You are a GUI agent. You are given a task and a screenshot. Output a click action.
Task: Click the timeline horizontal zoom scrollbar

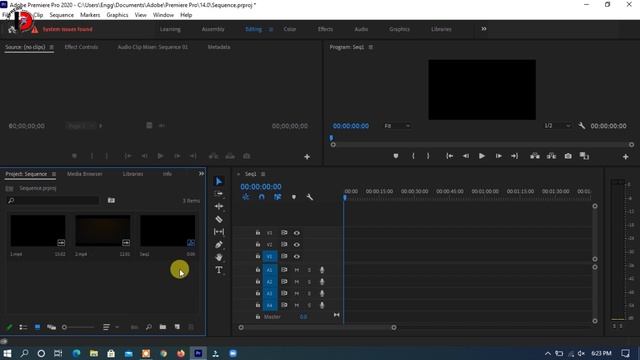click(x=317, y=327)
